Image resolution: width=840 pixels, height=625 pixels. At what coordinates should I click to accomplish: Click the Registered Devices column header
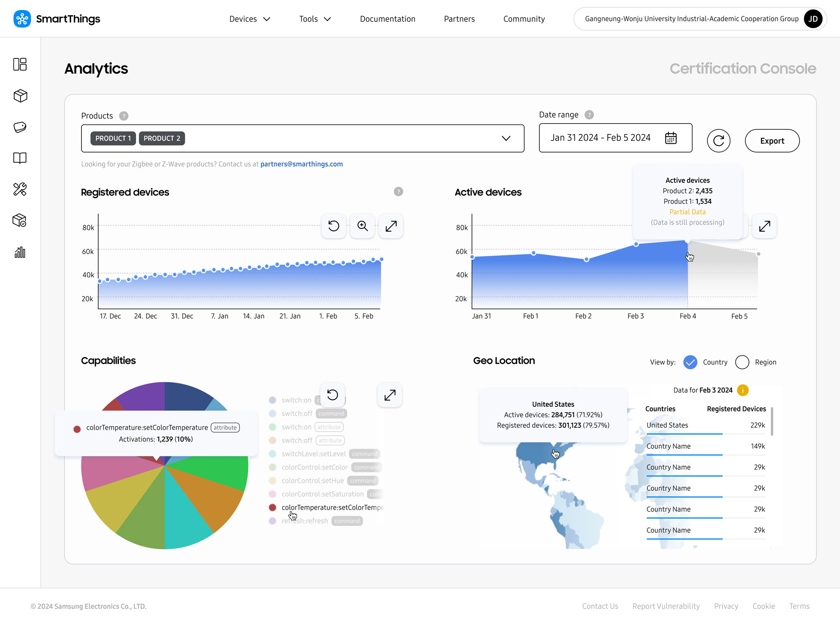pos(736,409)
